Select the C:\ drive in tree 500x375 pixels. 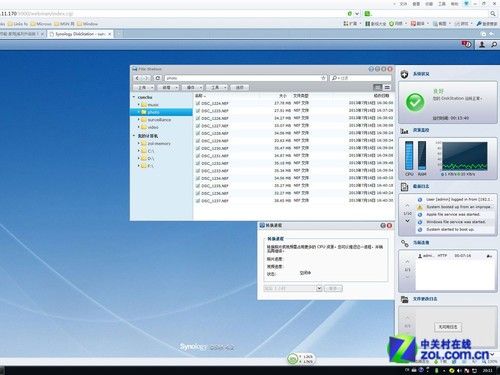pos(151,151)
